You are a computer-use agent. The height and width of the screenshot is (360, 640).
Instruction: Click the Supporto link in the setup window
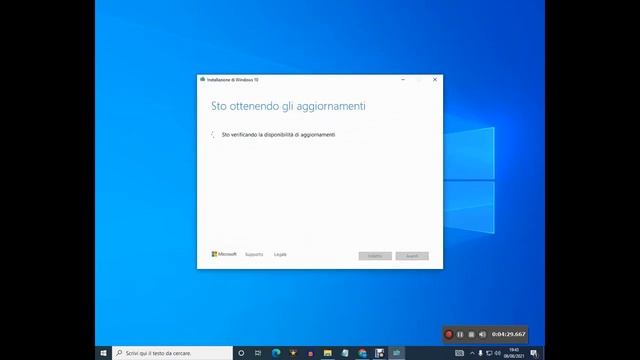tap(254, 254)
